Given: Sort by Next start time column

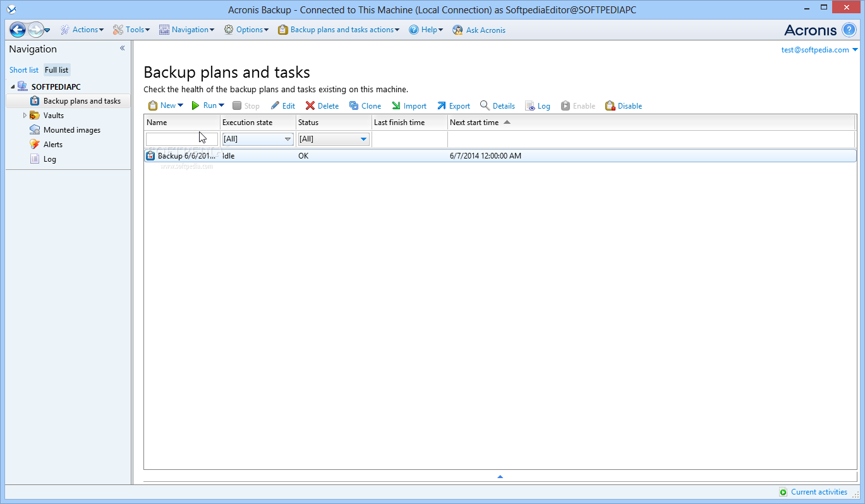Looking at the screenshot, I should click(651, 123).
